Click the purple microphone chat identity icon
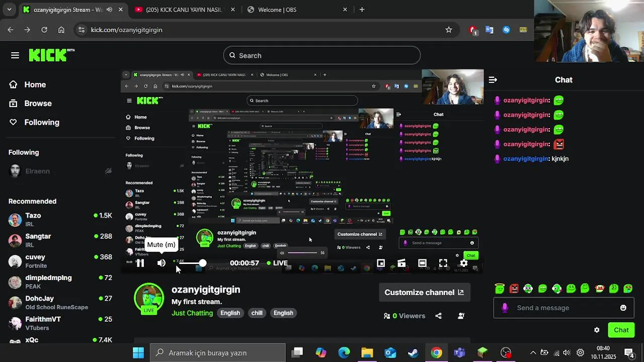 505,308
